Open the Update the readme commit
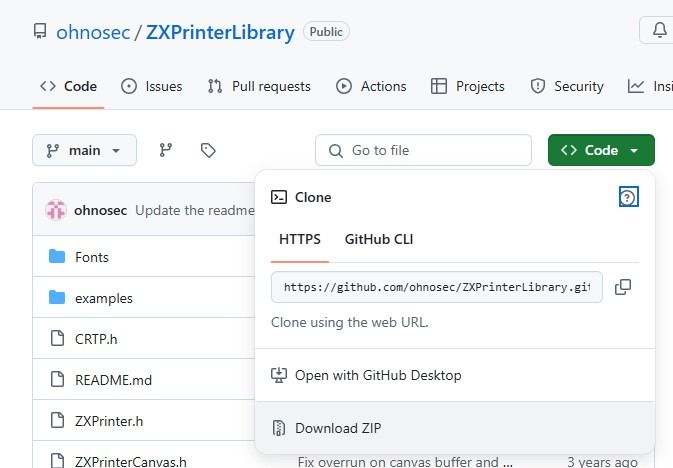This screenshot has width=673, height=468. pyautogui.click(x=195, y=210)
